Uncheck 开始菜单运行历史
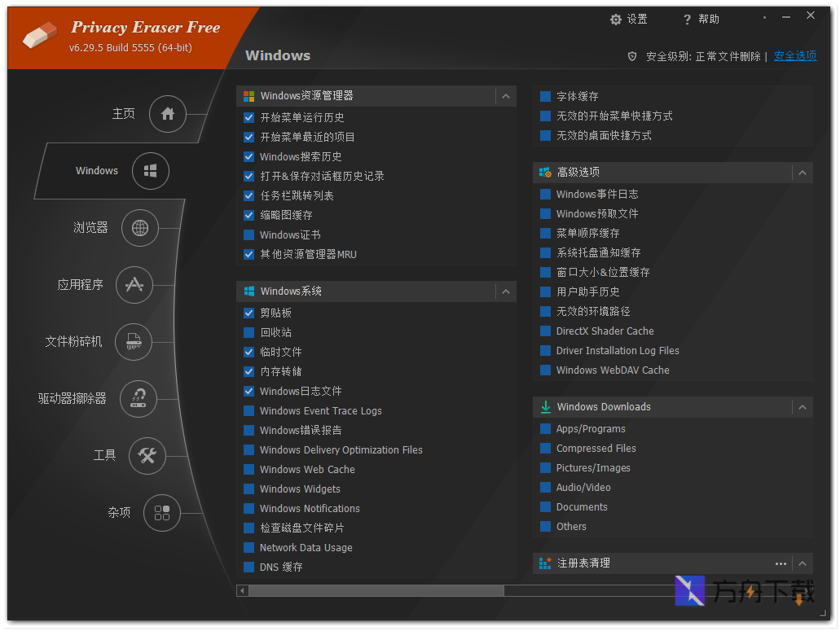Image resolution: width=840 pixels, height=631 pixels. (248, 118)
